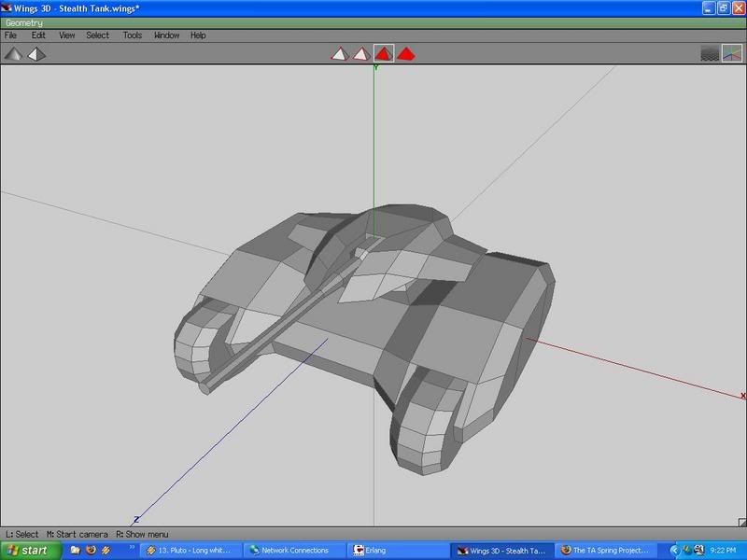Viewport: 747px width, 560px height.
Task: Switch to the Erlang taskbar window
Action: [397, 551]
